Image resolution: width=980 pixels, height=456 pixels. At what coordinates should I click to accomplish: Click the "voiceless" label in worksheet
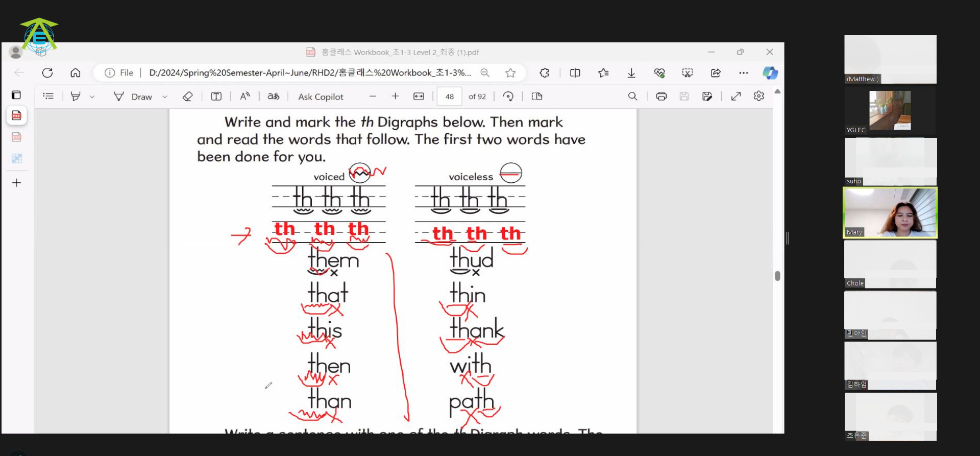coord(471,177)
